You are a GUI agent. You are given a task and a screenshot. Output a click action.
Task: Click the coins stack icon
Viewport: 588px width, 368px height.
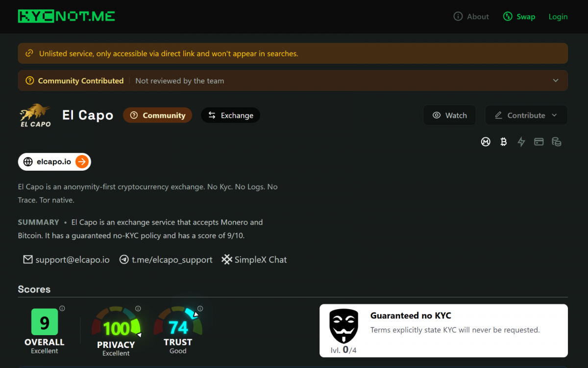click(557, 142)
